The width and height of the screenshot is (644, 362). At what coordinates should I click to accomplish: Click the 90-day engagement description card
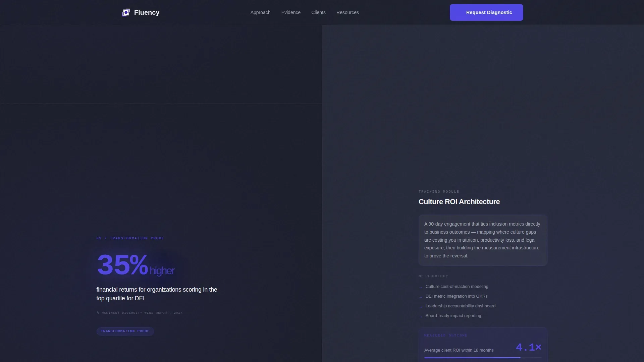click(483, 240)
